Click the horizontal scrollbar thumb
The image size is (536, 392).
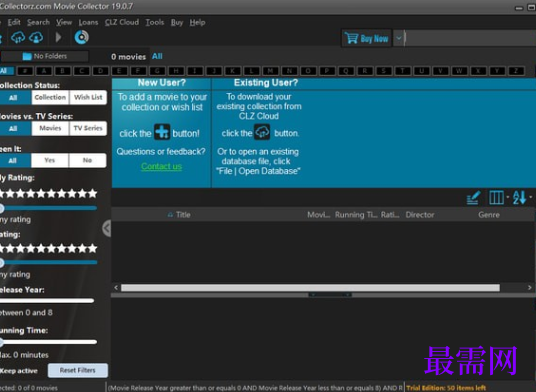pos(310,288)
